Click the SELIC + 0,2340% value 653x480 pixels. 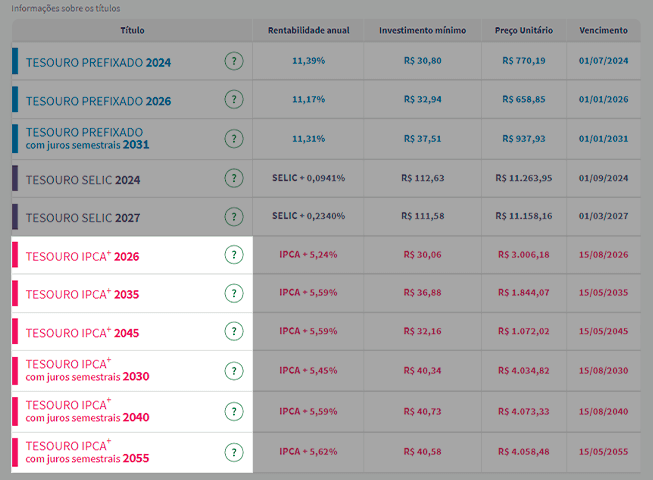tap(309, 216)
